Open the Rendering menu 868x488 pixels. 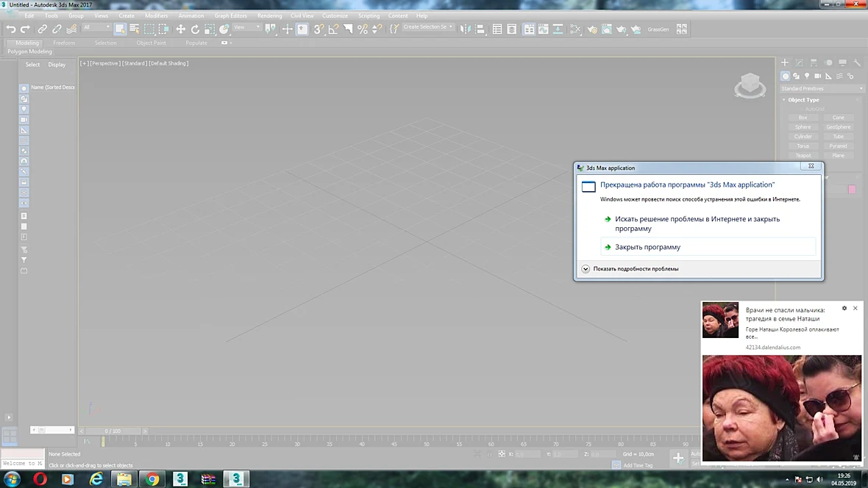(x=269, y=15)
